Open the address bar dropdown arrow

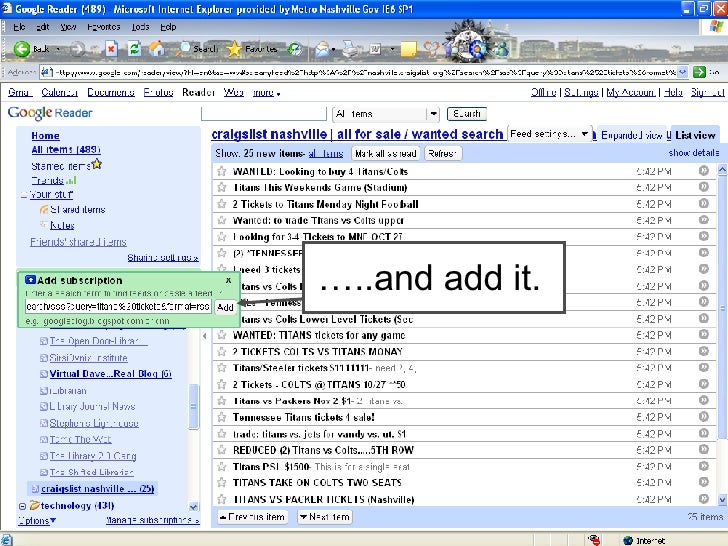tap(682, 72)
